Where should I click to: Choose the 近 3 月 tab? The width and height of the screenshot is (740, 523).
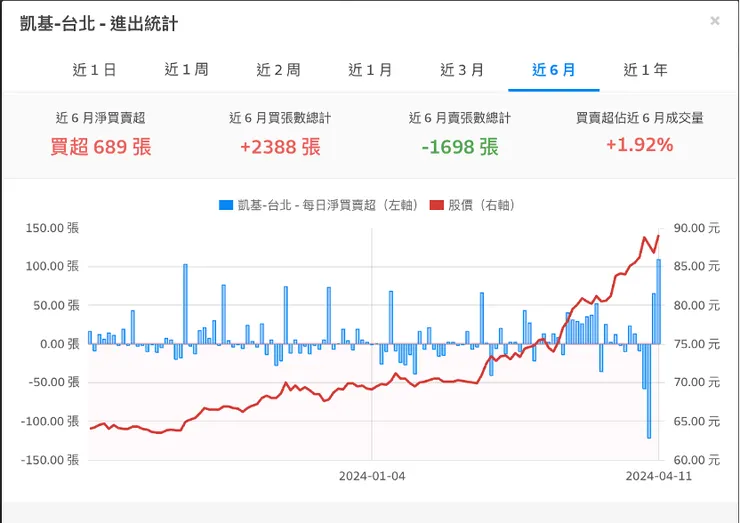(x=462, y=70)
